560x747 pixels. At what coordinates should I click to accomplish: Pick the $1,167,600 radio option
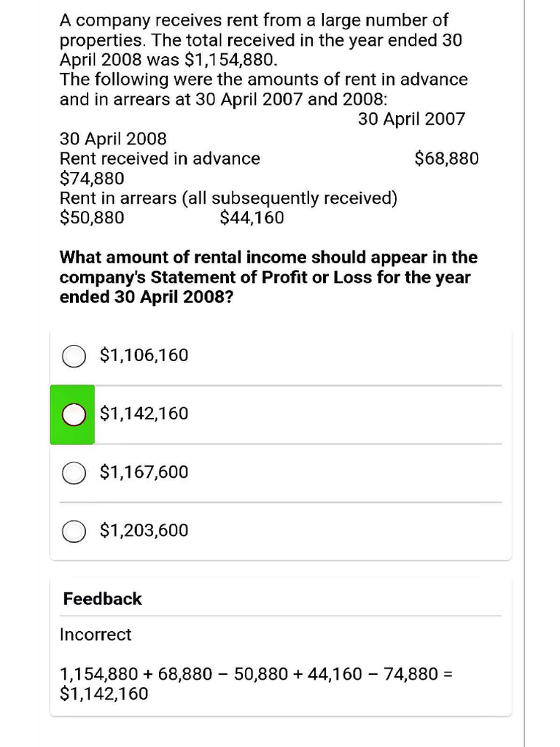(74, 473)
